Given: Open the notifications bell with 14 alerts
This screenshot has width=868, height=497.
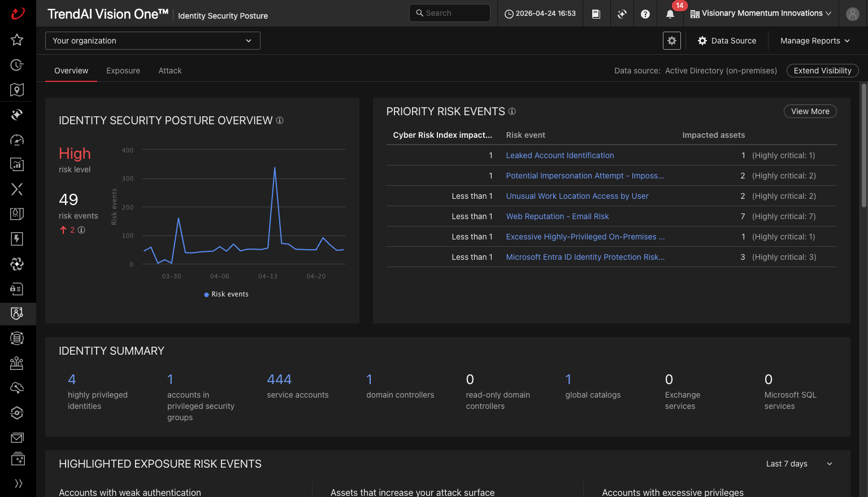Looking at the screenshot, I should [x=670, y=14].
